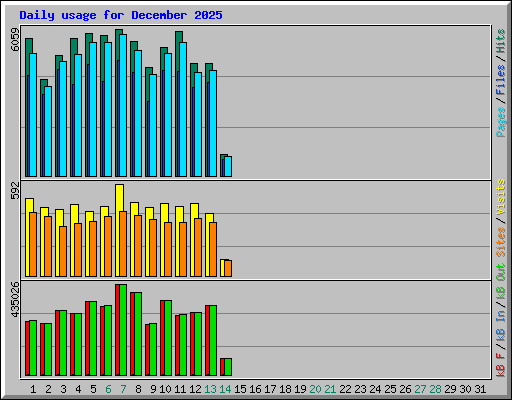
Task: Click day 24 on the x-axis
Action: pos(375,389)
